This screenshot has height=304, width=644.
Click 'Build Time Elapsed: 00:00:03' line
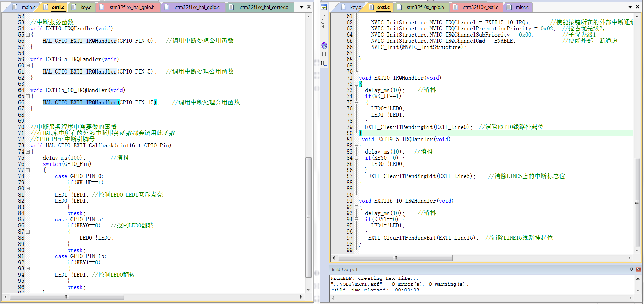pyautogui.click(x=375, y=290)
